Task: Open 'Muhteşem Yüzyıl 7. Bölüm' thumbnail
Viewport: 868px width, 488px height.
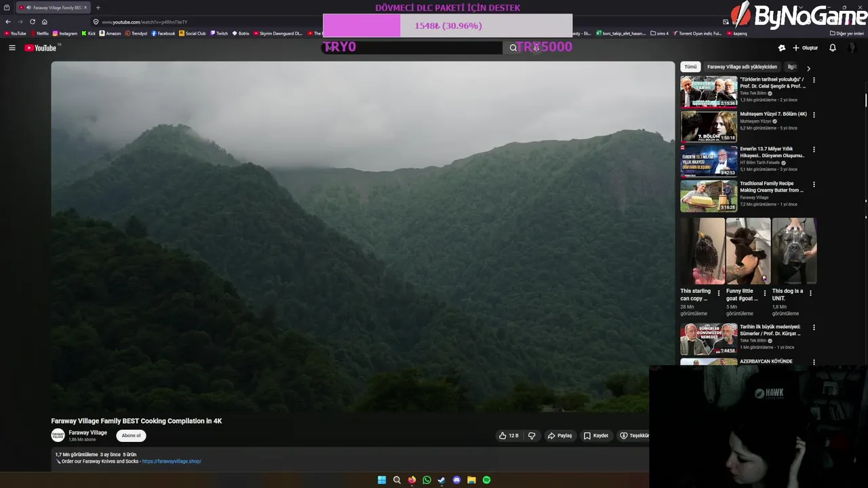Action: point(709,126)
